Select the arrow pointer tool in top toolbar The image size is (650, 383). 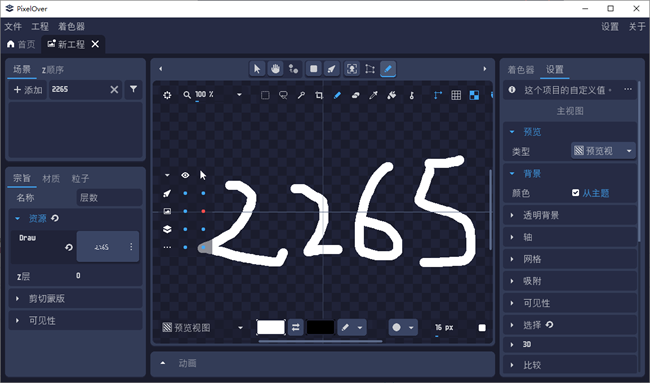257,69
